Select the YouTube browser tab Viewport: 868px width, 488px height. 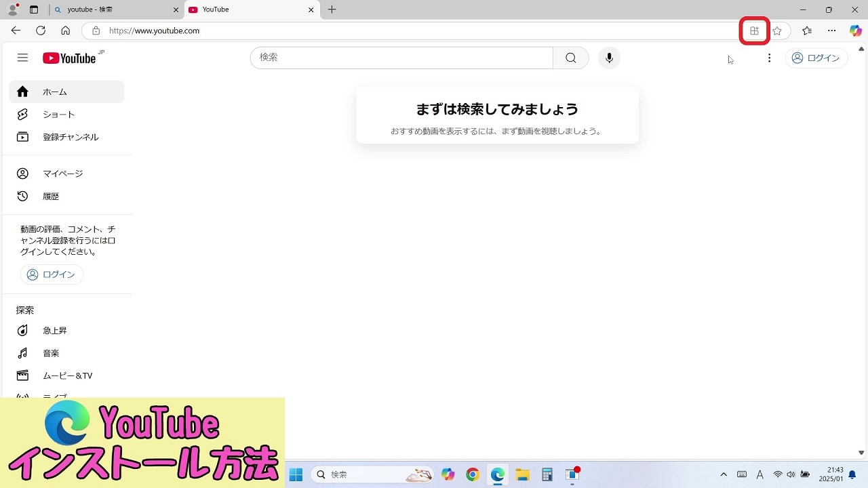[x=252, y=9]
